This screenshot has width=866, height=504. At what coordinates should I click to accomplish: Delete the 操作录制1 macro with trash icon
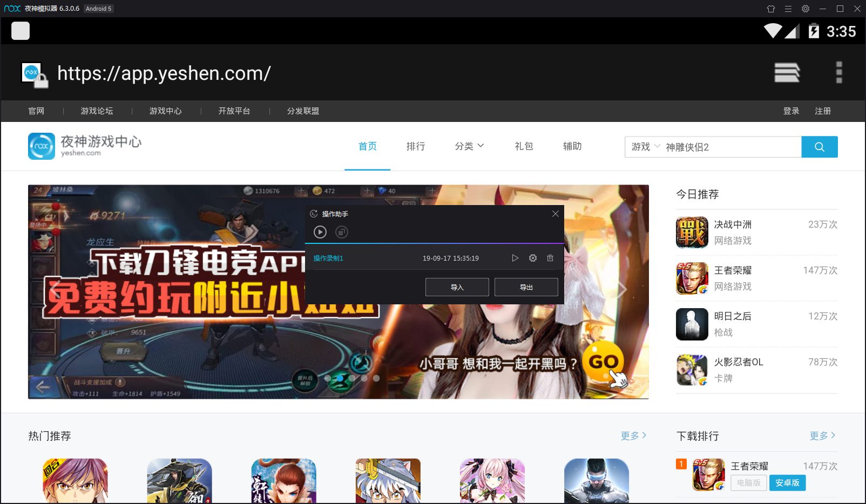point(550,258)
